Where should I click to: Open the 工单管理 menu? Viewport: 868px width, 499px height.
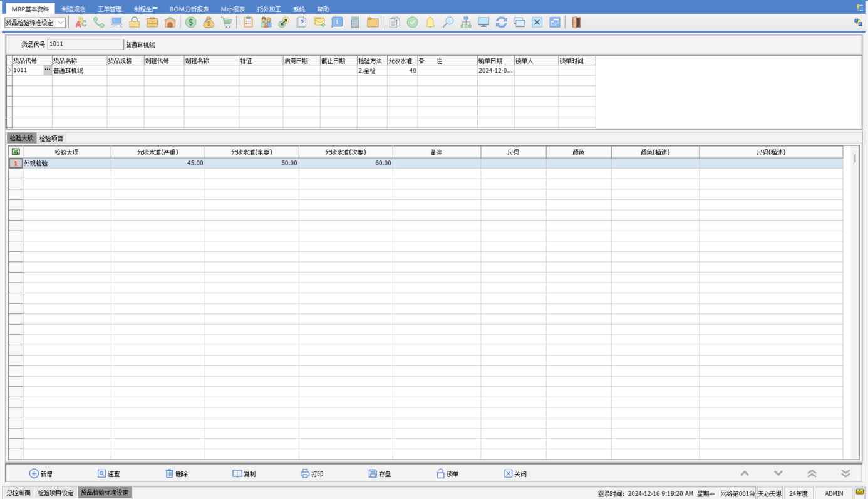(110, 9)
